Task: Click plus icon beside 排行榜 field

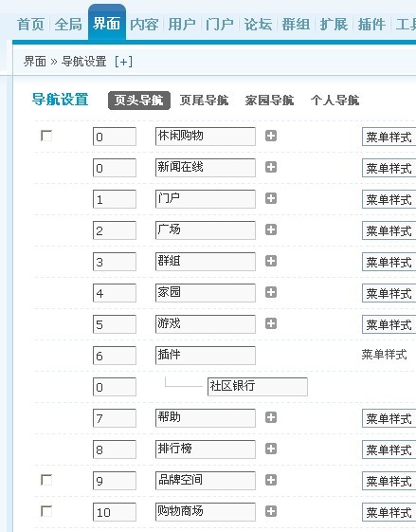Action: 271,449
